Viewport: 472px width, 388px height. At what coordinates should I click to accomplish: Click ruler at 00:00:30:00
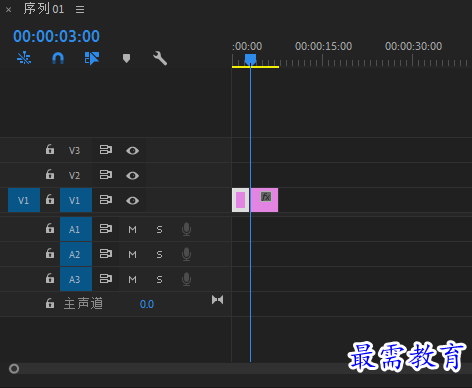click(413, 46)
